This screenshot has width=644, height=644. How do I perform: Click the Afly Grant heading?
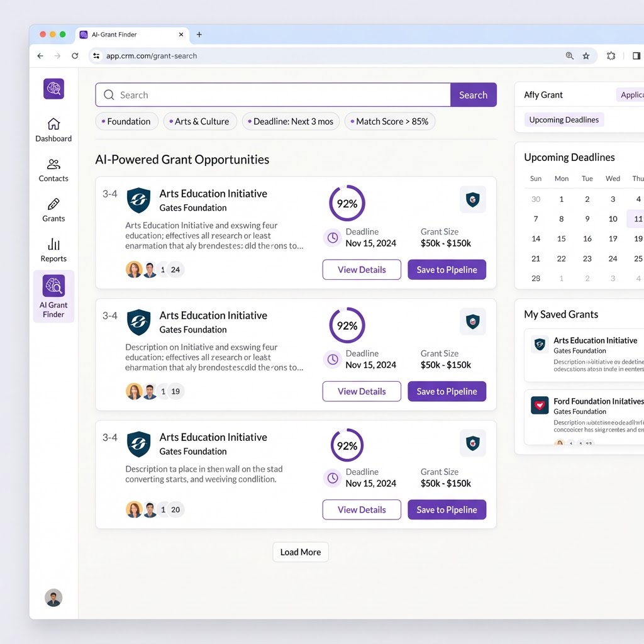click(x=543, y=95)
